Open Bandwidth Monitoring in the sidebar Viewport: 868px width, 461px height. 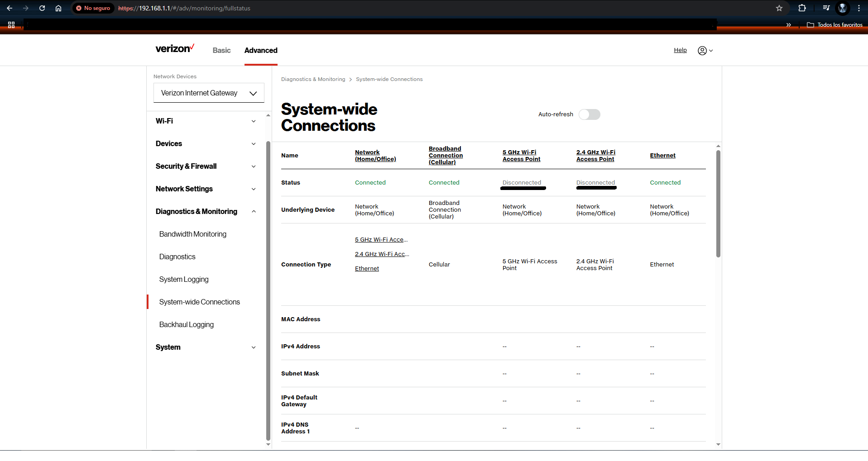pos(193,234)
